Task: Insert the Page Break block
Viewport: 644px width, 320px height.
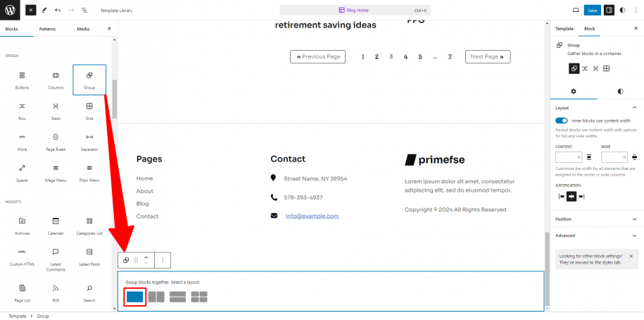Action: click(56, 142)
